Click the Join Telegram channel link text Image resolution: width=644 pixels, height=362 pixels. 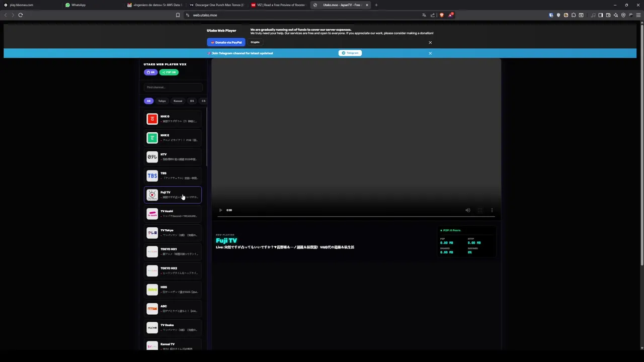[x=242, y=53]
